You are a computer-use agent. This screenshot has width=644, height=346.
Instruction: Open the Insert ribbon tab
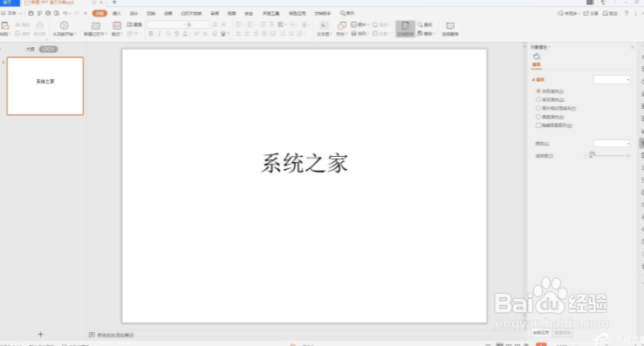coord(117,14)
